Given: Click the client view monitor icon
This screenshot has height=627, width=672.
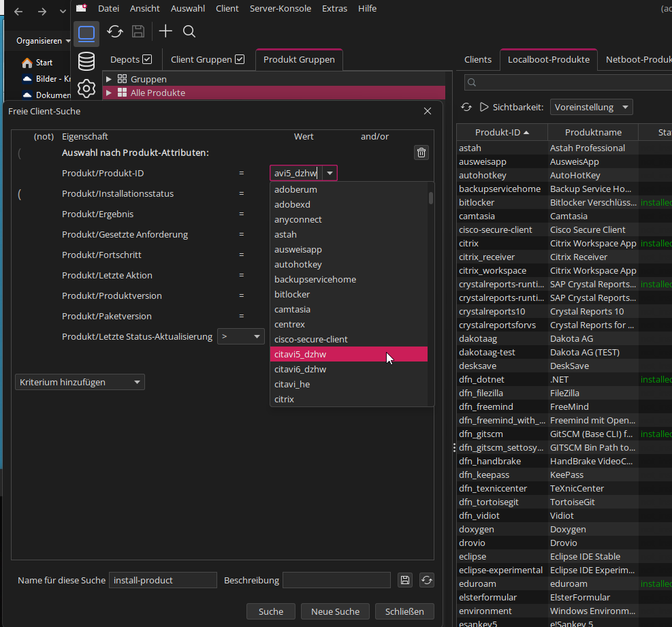Looking at the screenshot, I should coord(86,33).
